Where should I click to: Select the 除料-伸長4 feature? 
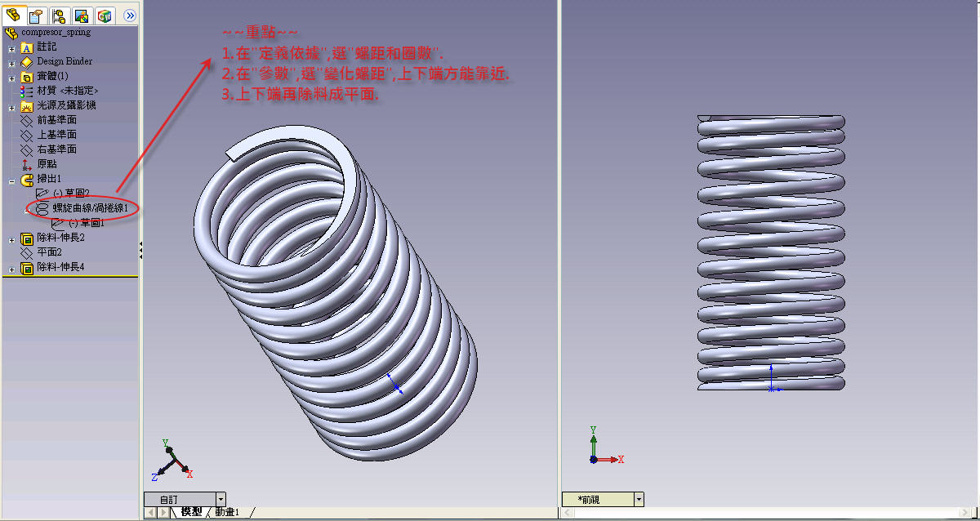(61, 267)
